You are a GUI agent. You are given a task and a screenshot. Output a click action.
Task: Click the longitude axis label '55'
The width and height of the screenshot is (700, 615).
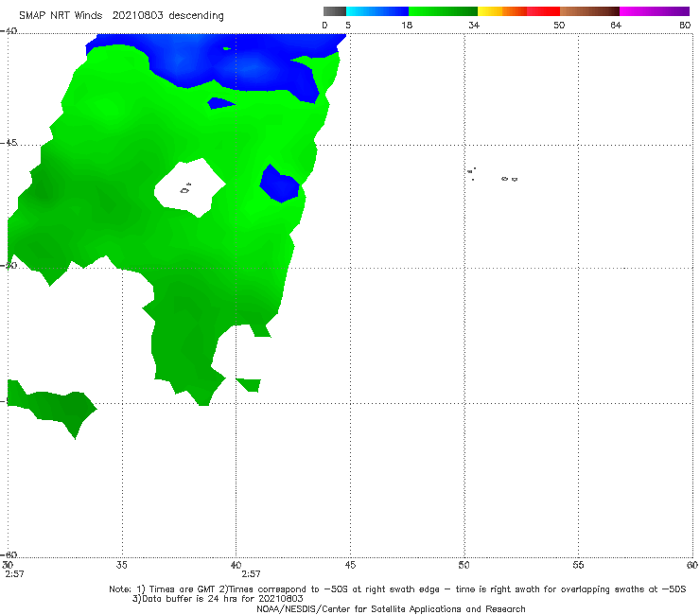[578, 565]
